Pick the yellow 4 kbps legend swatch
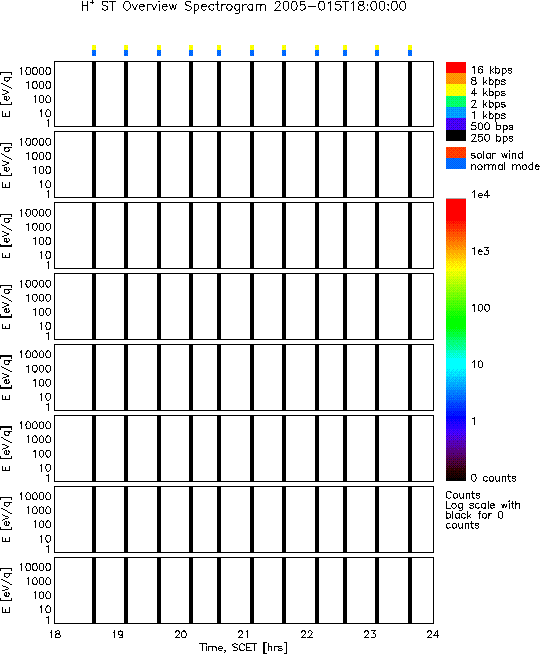 456,90
